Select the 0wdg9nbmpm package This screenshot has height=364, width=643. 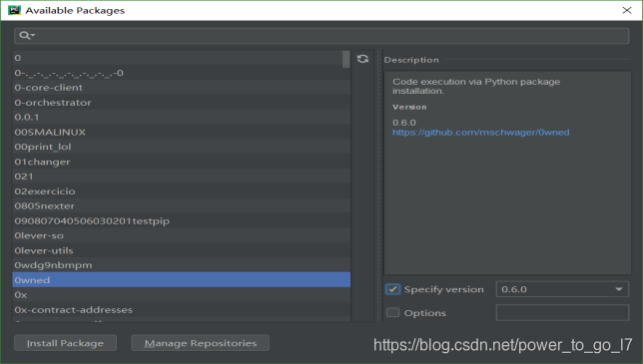coord(182,265)
